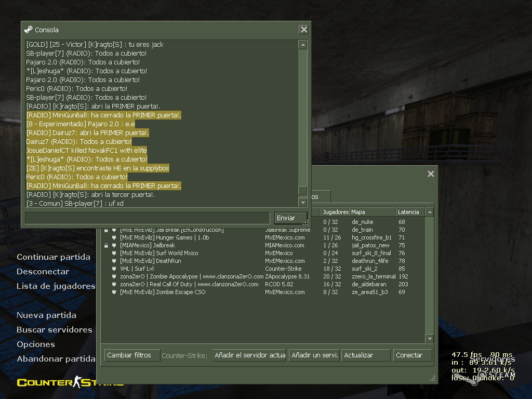This screenshot has width=532, height=399.
Task: Open Lista de jugadores
Action: click(56, 286)
